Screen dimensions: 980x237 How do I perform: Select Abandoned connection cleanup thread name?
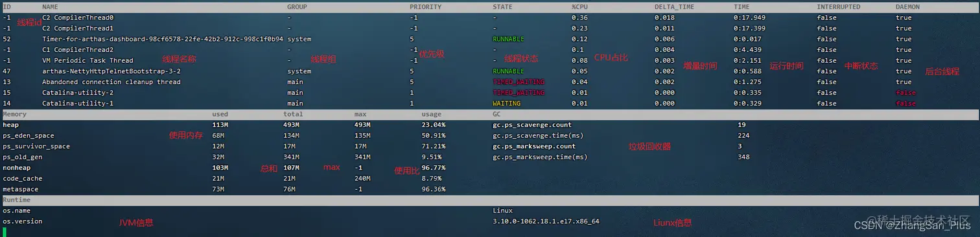coord(111,82)
